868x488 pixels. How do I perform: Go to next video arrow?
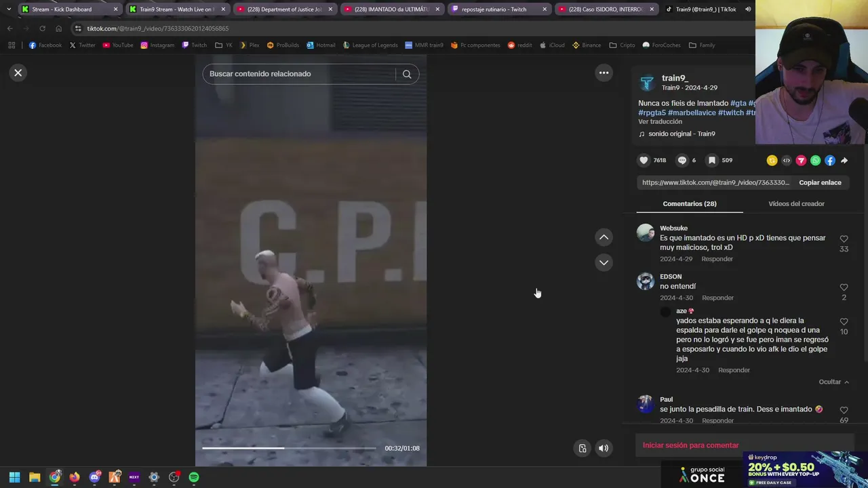(604, 262)
